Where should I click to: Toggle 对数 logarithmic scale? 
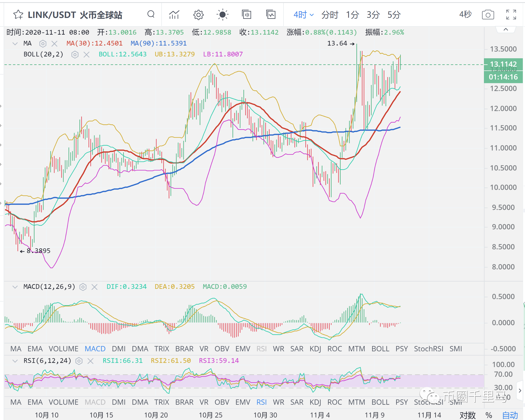pyautogui.click(x=467, y=415)
